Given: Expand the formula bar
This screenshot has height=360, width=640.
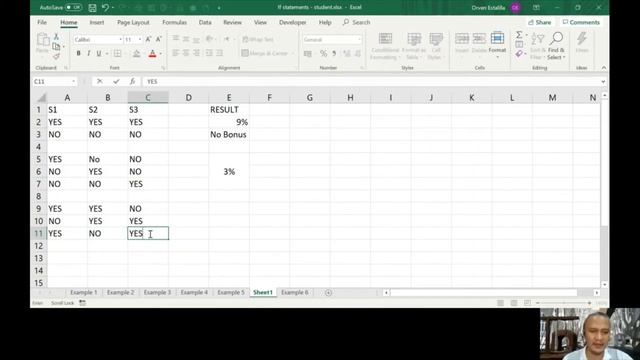Looking at the screenshot, I should (x=603, y=82).
